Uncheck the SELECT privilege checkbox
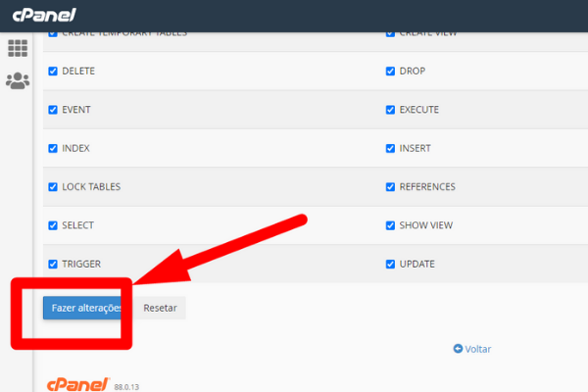Image resolution: width=588 pixels, height=392 pixels. point(53,225)
